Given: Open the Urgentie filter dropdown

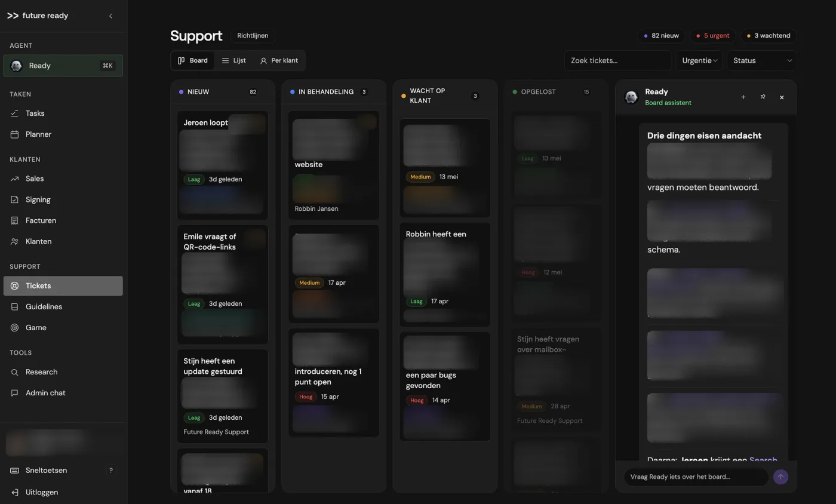Looking at the screenshot, I should point(699,60).
